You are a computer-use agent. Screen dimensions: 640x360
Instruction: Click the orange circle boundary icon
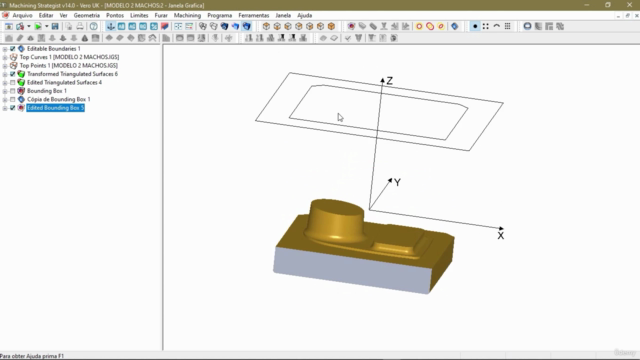tap(419, 27)
